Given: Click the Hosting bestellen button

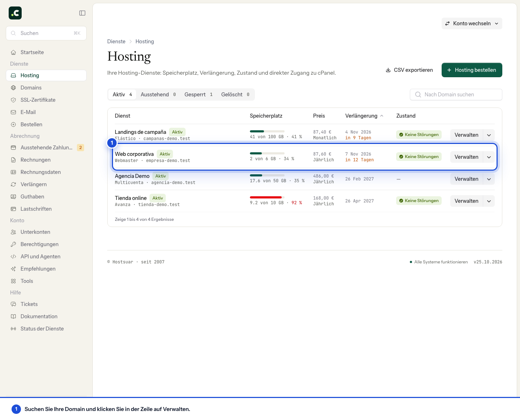Looking at the screenshot, I should pos(472,70).
